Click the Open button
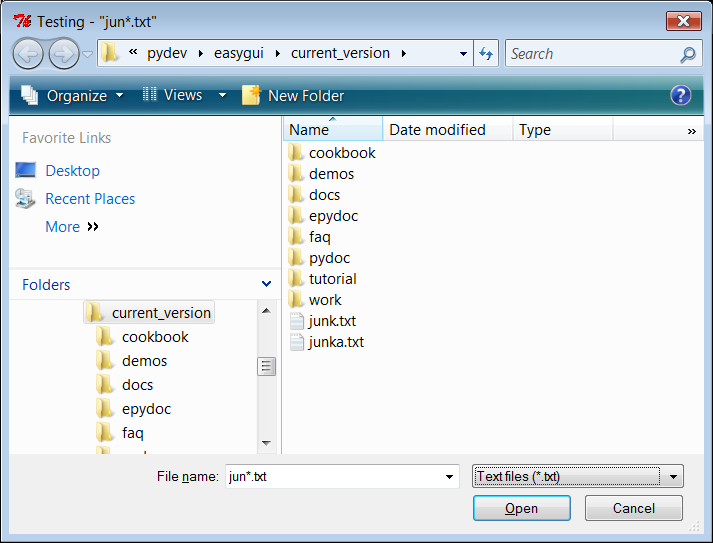 [x=521, y=508]
